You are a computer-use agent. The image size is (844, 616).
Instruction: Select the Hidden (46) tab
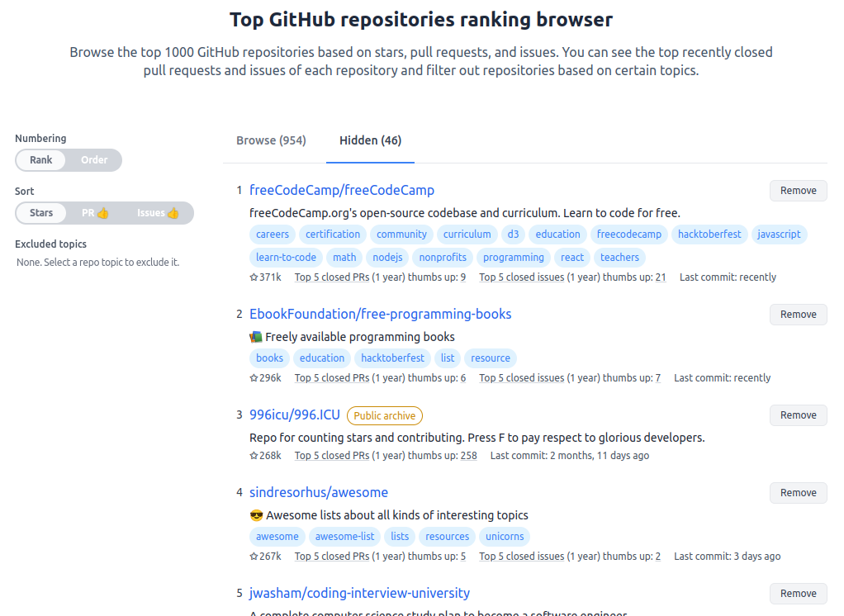pyautogui.click(x=370, y=140)
